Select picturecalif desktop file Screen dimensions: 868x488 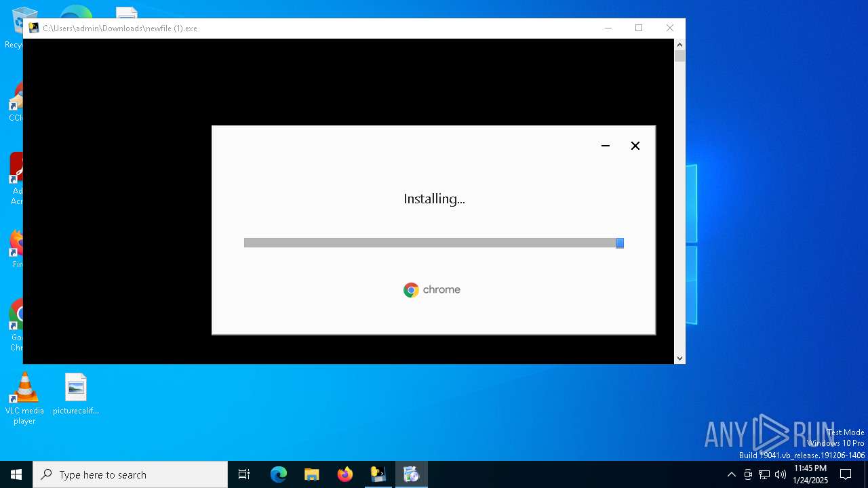[x=76, y=394]
